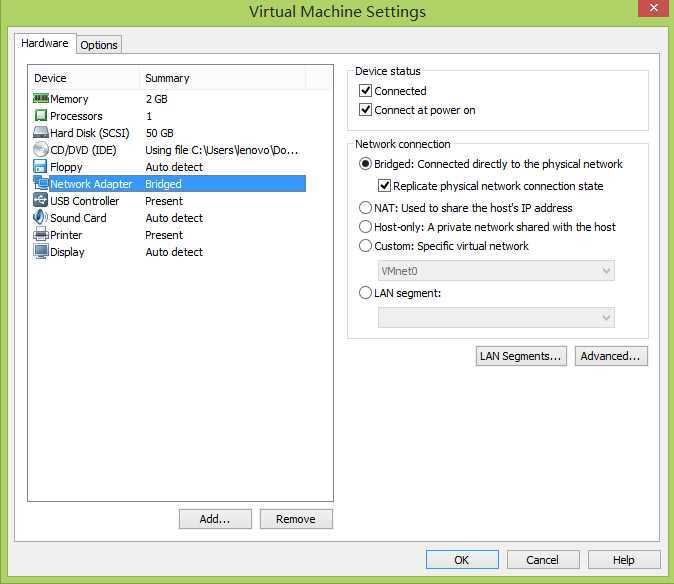Click the 50 GB disk summary
674x584 pixels.
click(x=159, y=133)
